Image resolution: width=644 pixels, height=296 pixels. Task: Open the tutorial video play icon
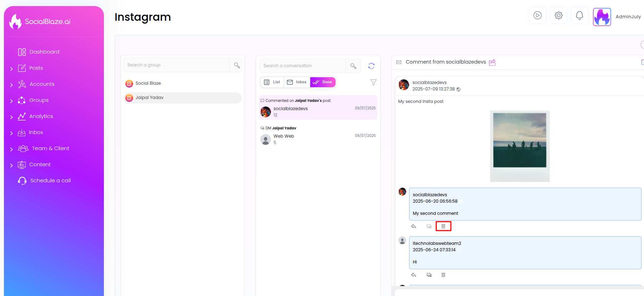coord(537,15)
